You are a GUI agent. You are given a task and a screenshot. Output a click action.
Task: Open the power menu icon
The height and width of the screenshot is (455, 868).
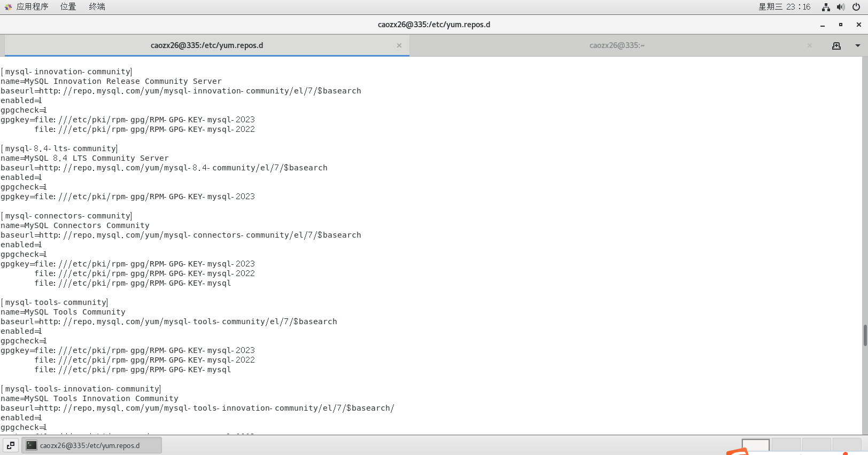(856, 7)
